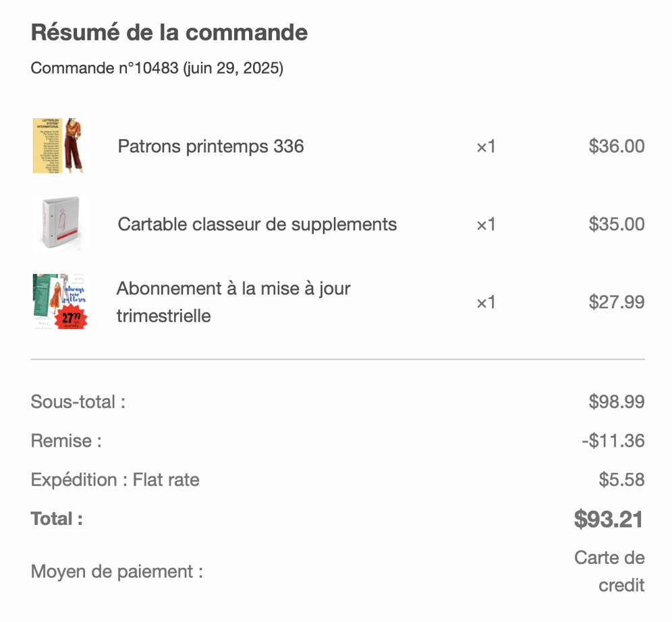This screenshot has width=672, height=622.
Task: Open the Patrons printemps 336 product thumbnail
Action: pos(59,146)
